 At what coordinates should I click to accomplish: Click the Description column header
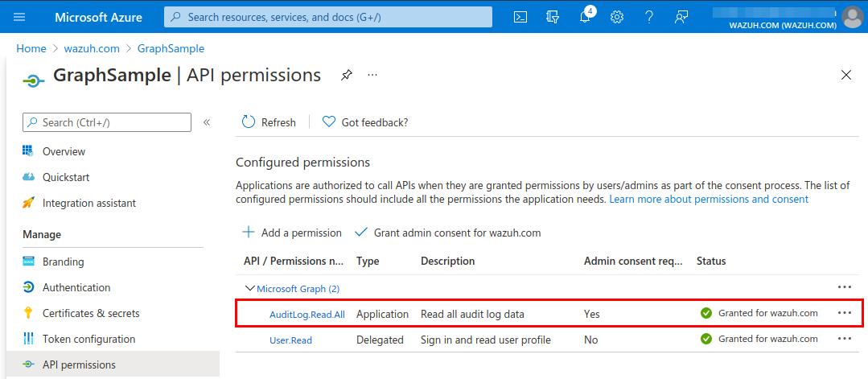[x=448, y=261]
